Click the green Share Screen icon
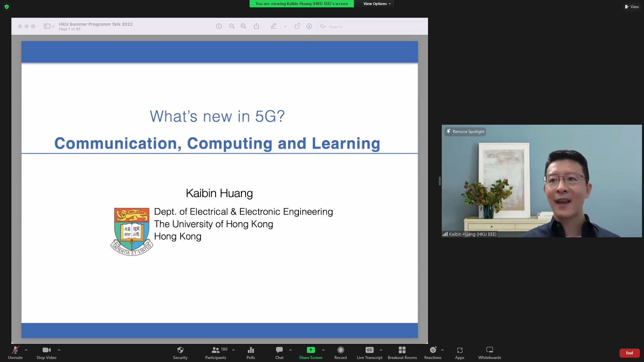 pyautogui.click(x=311, y=350)
